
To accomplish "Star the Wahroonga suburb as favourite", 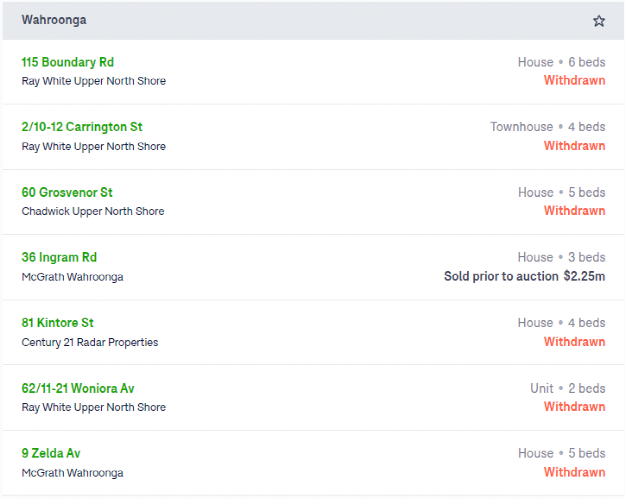I will tap(598, 21).
